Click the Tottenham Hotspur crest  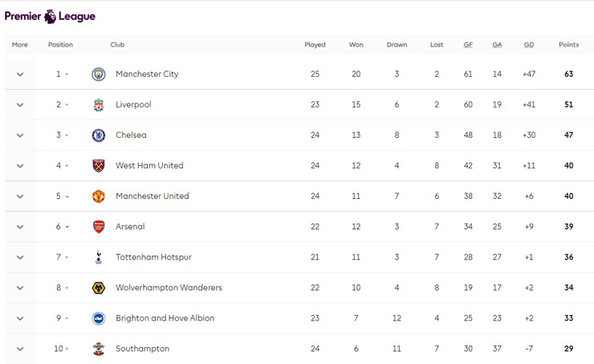pos(99,257)
